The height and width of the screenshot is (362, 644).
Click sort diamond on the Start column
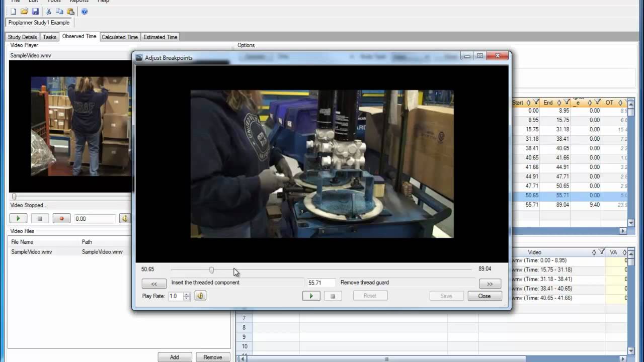pos(529,103)
